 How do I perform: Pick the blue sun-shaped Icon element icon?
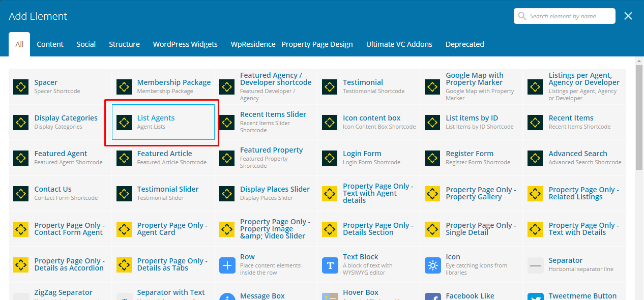point(432,265)
